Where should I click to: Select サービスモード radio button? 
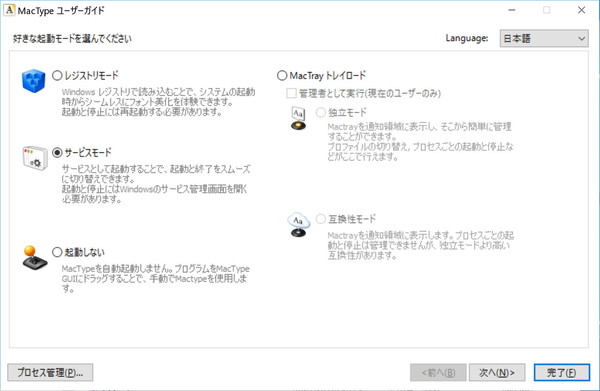57,153
